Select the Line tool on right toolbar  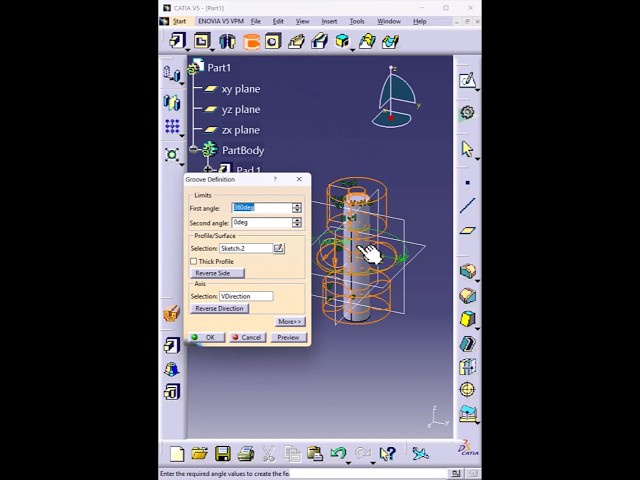pos(468,205)
